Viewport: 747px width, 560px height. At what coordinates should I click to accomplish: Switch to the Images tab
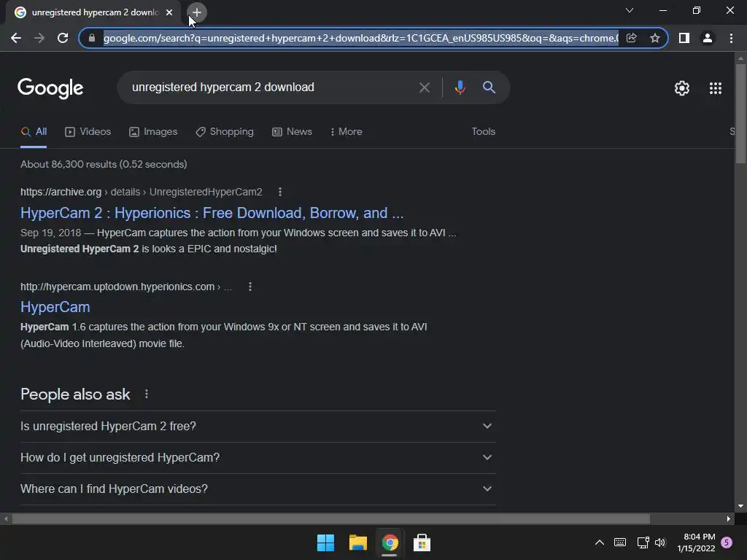pyautogui.click(x=153, y=132)
